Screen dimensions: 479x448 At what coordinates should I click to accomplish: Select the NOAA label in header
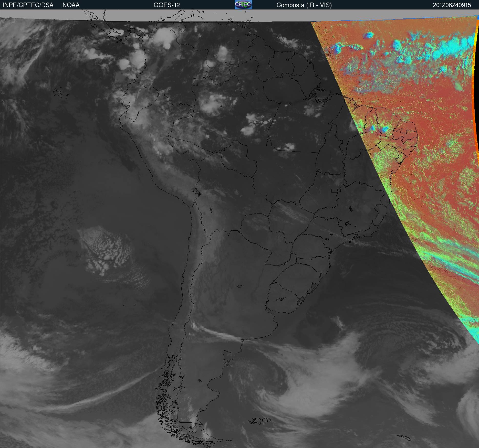point(71,5)
